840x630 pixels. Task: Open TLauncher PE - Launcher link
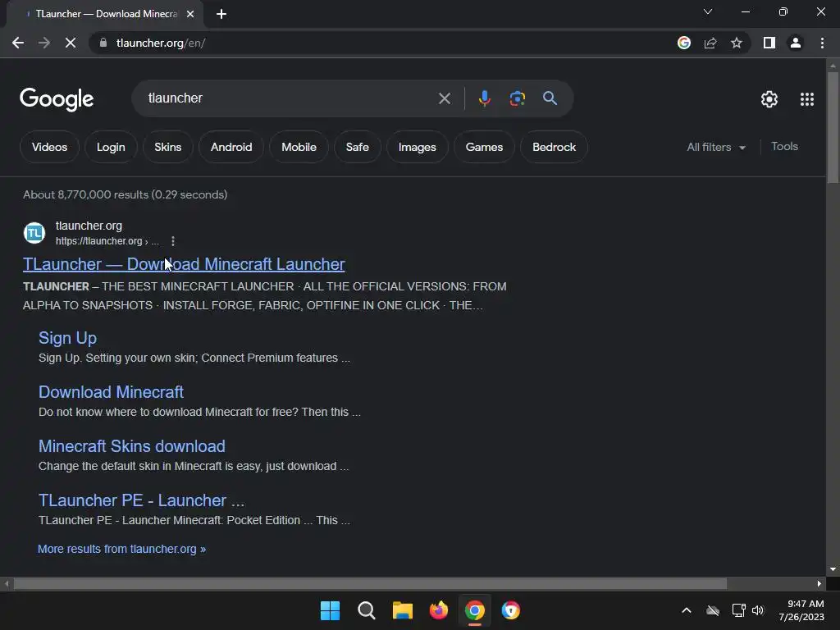tap(141, 500)
